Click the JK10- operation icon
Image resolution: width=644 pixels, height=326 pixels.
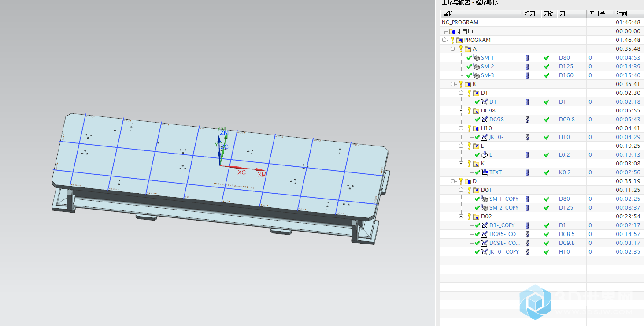pyautogui.click(x=485, y=137)
